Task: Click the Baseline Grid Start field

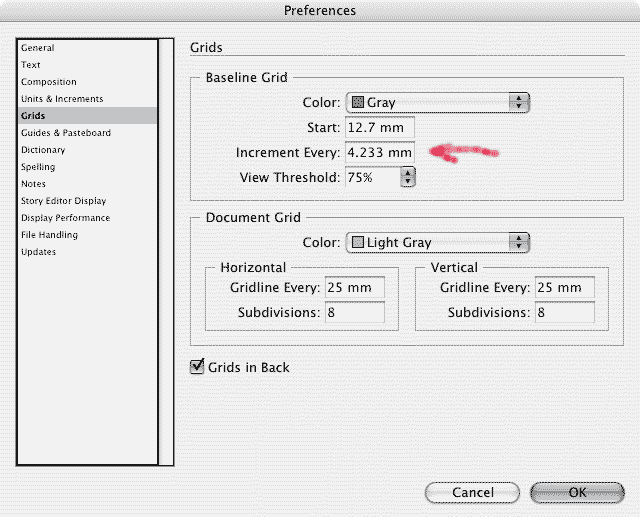Action: click(380, 128)
